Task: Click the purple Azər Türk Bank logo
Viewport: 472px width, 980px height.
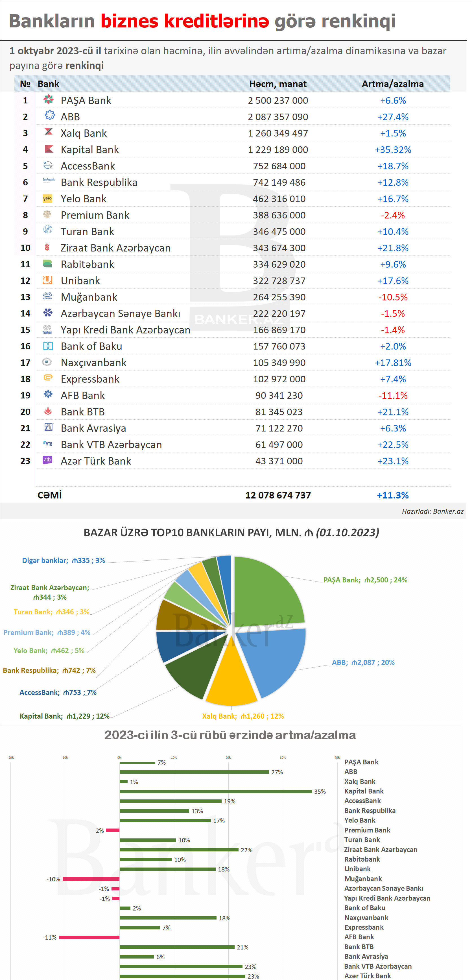Action: pyautogui.click(x=47, y=460)
